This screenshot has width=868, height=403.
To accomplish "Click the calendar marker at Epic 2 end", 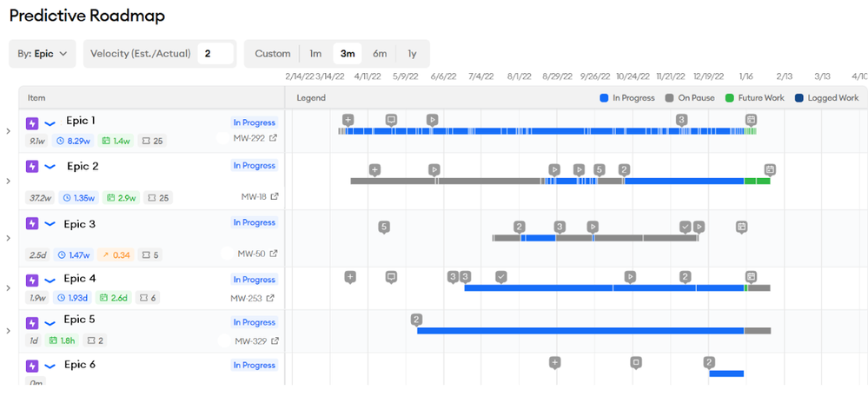I will (x=770, y=170).
